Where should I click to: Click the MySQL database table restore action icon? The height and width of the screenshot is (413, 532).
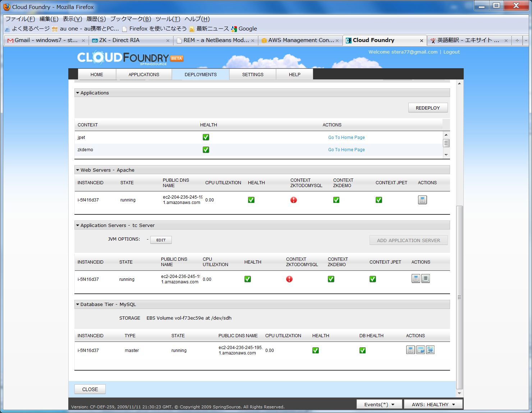point(421,350)
